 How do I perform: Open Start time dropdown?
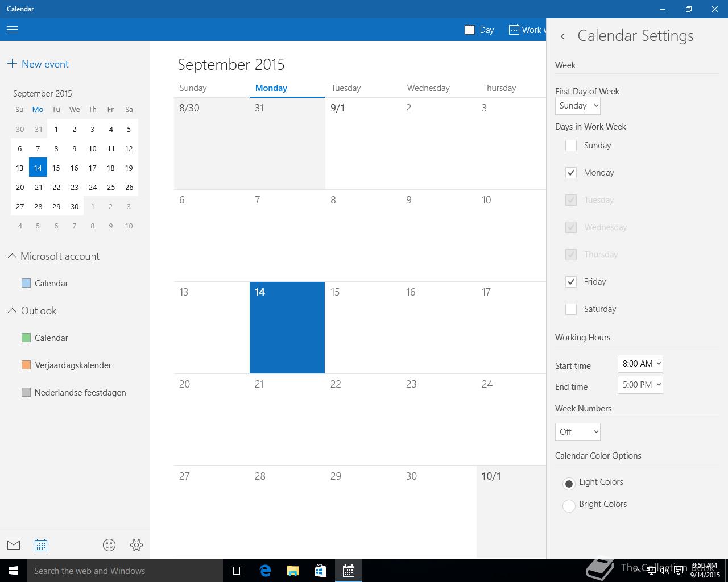(x=640, y=364)
